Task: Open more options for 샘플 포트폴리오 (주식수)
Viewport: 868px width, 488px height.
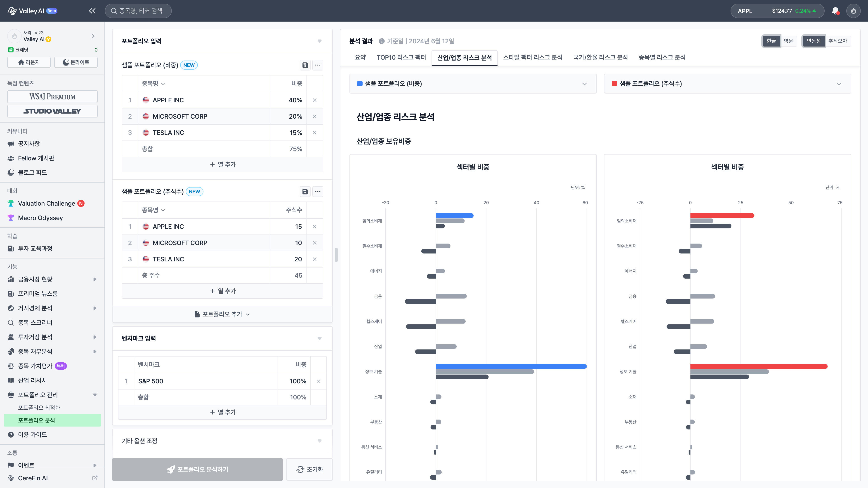Action: coord(317,192)
